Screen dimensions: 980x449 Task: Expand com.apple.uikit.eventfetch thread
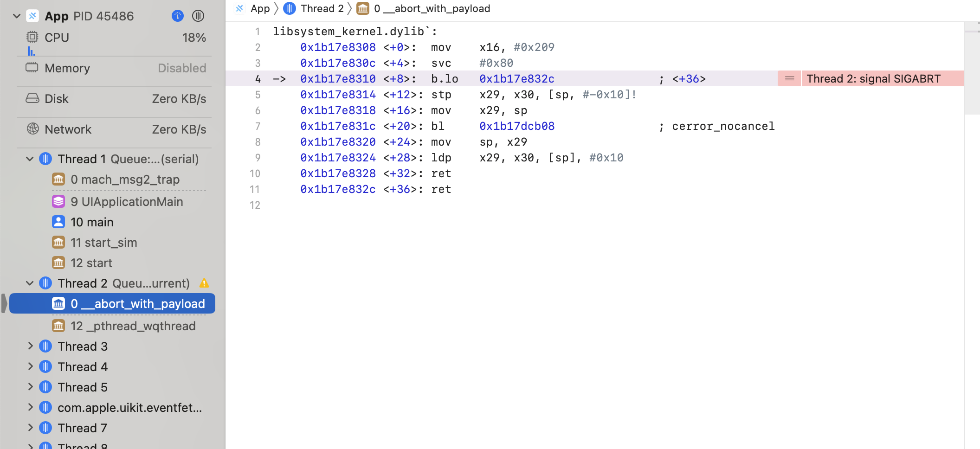(30, 407)
